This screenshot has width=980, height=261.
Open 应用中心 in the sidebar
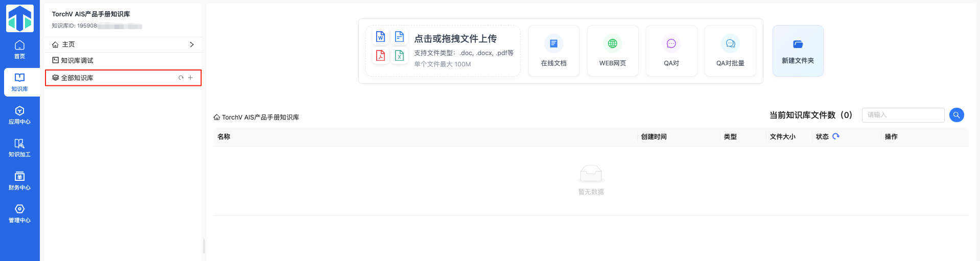19,115
